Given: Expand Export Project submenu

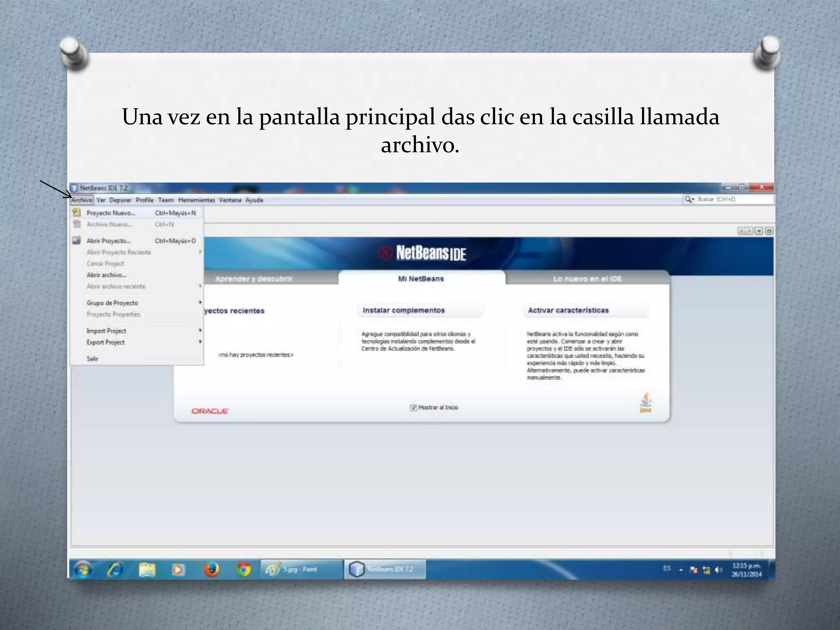Looking at the screenshot, I should click(x=137, y=342).
